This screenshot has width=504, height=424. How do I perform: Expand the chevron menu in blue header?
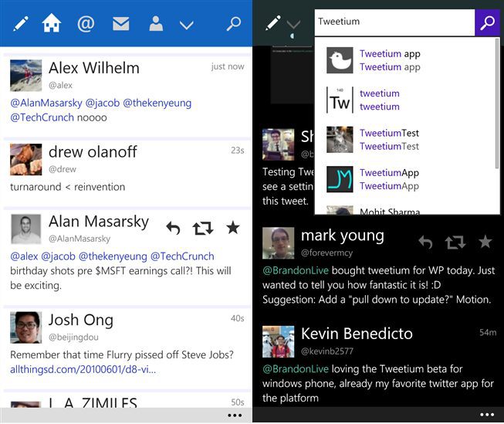[x=187, y=25]
